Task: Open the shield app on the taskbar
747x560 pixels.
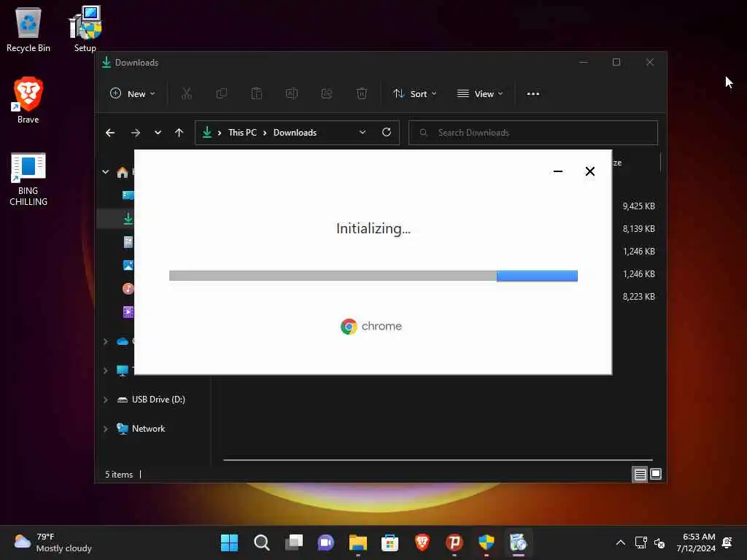Action: tap(487, 542)
